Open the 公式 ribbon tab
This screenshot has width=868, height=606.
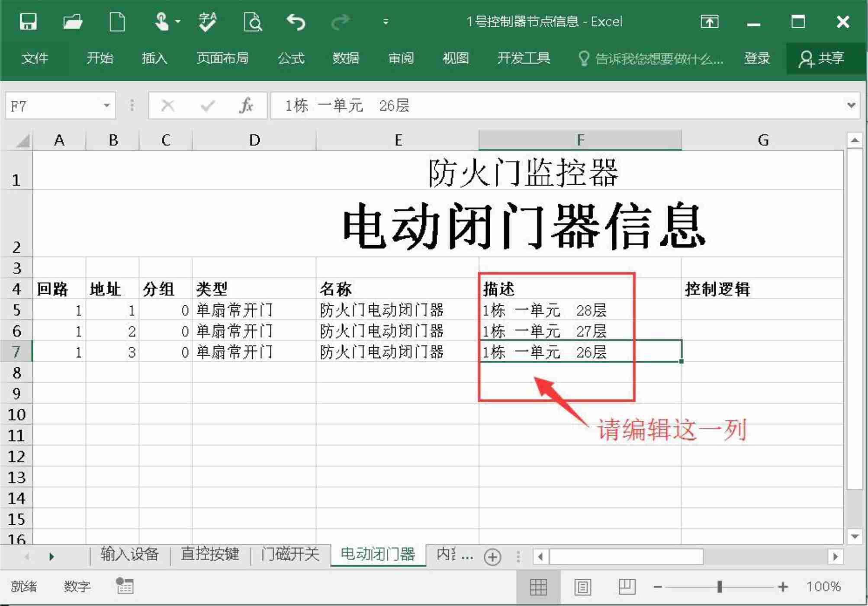click(291, 58)
